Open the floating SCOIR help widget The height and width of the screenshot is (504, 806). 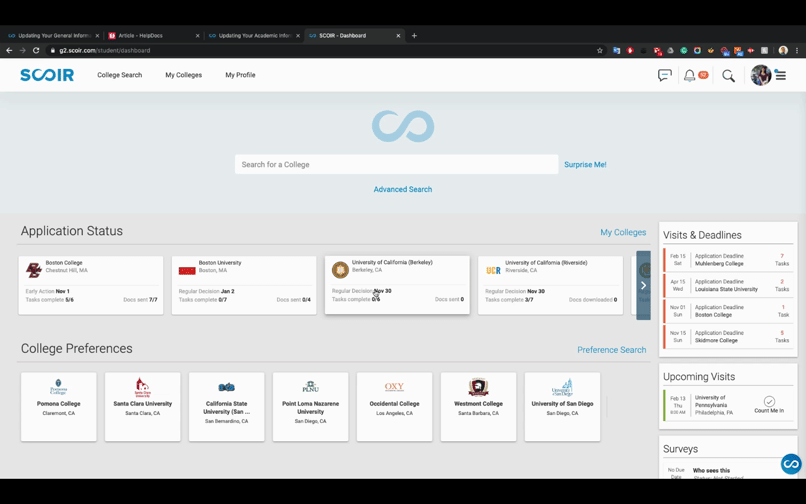point(791,464)
